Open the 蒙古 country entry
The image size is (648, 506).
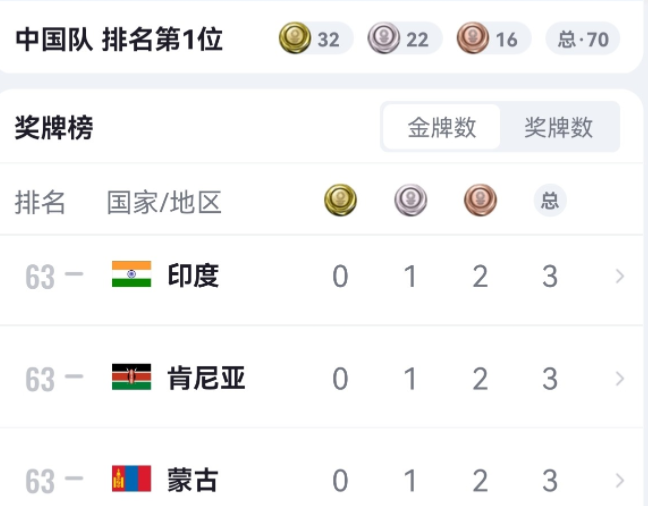(193, 480)
